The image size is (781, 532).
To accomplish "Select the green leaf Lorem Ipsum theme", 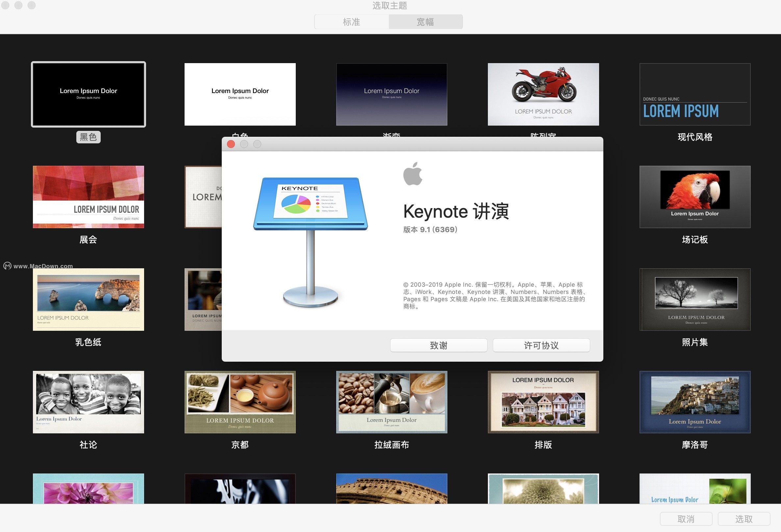I will [x=695, y=489].
